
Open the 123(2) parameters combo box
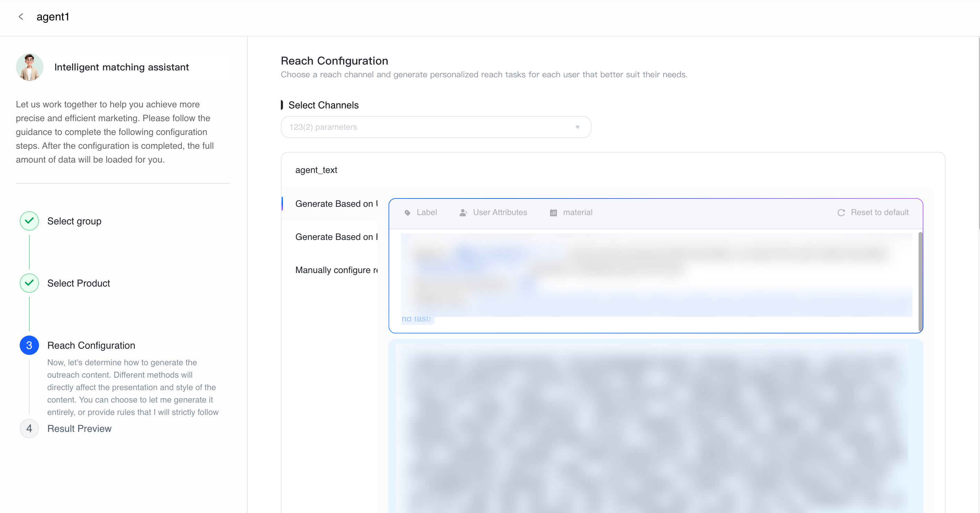tap(436, 127)
